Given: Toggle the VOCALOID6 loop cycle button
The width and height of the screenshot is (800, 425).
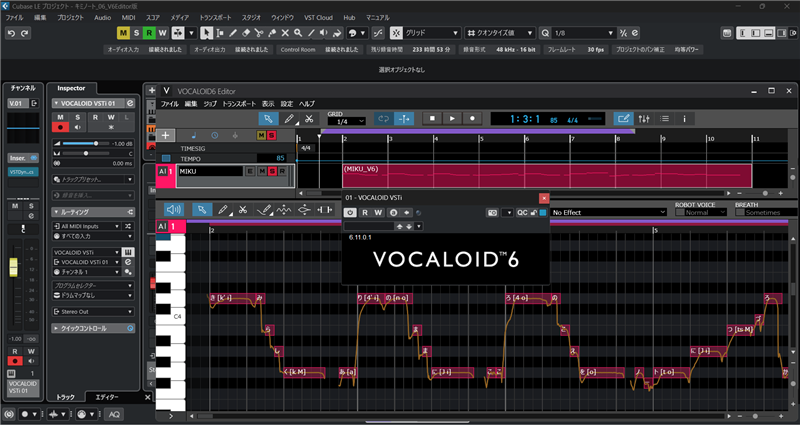Looking at the screenshot, I should tap(384, 119).
